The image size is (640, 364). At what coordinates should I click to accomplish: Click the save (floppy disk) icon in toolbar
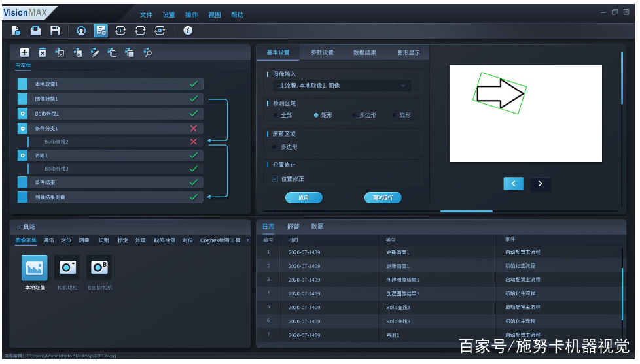coord(56,31)
